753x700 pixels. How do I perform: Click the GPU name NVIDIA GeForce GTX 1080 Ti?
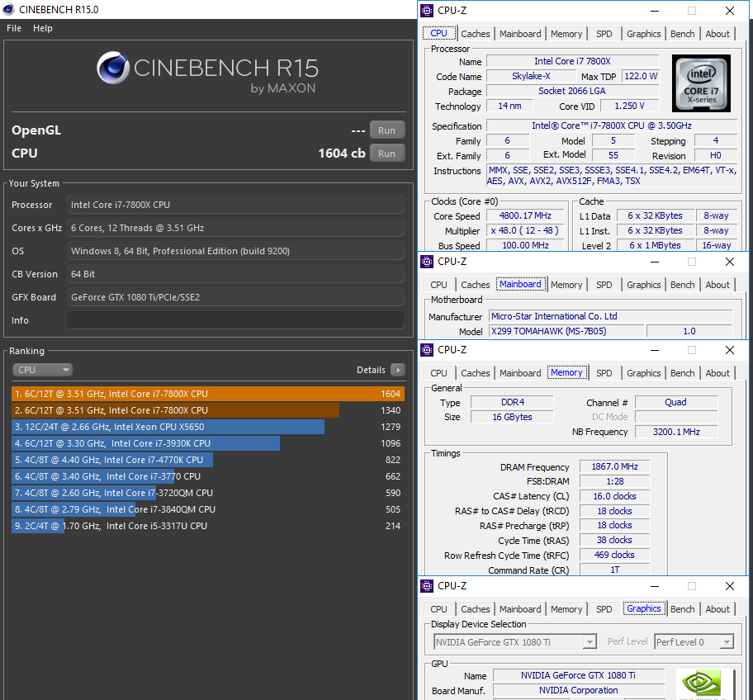(x=578, y=675)
